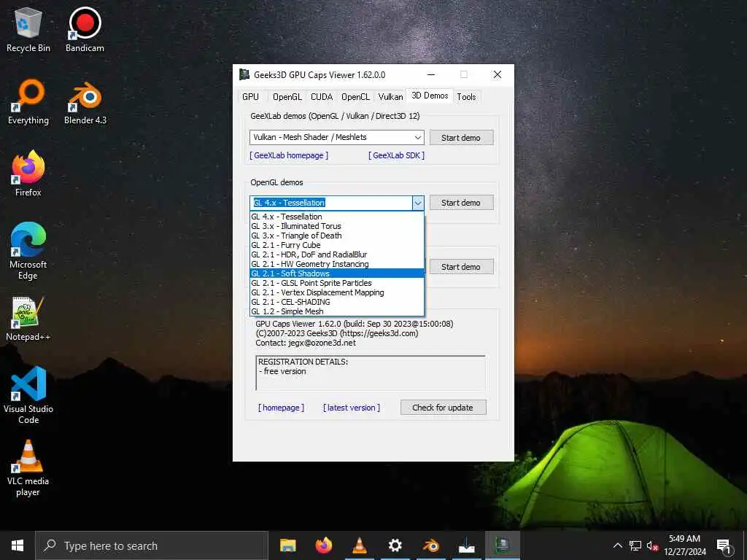Click the GPU Caps Viewer taskbar icon
The width and height of the screenshot is (747, 560).
tap(502, 545)
